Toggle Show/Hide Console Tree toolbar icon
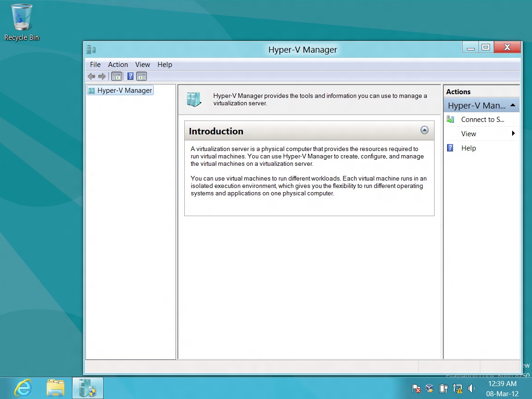The height and width of the screenshot is (399, 532). 116,76
